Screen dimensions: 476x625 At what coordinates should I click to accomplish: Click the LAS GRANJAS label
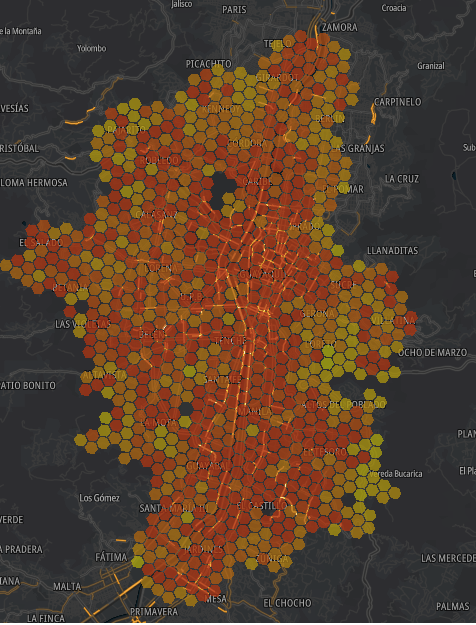click(358, 148)
